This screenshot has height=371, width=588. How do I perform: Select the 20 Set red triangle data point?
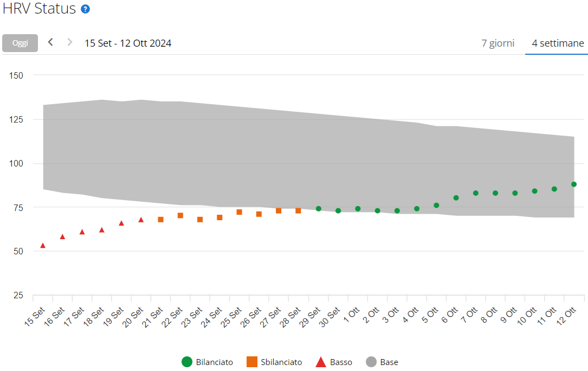pyautogui.click(x=141, y=220)
